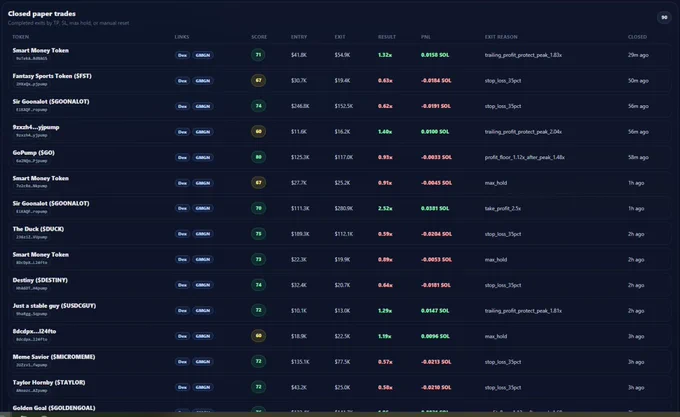This screenshot has height=417, width=680.
Task: Open Dex for Sir Goonalot with 2.52x result
Action: pyautogui.click(x=182, y=208)
